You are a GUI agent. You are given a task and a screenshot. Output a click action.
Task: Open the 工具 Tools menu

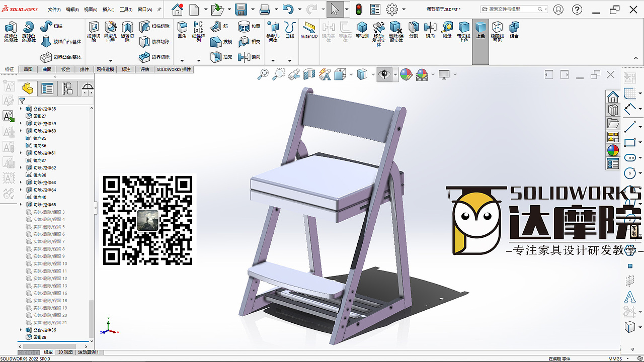126,10
